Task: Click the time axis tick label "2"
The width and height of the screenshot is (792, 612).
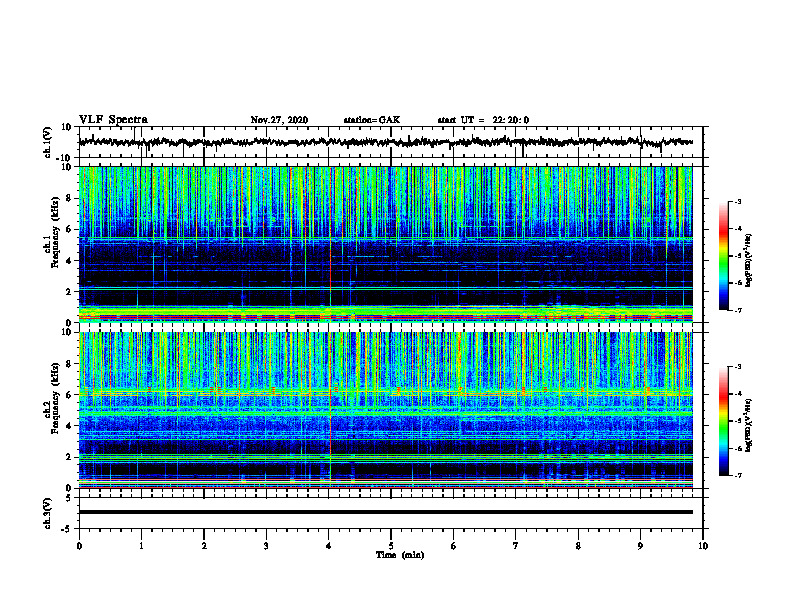Action: click(204, 546)
